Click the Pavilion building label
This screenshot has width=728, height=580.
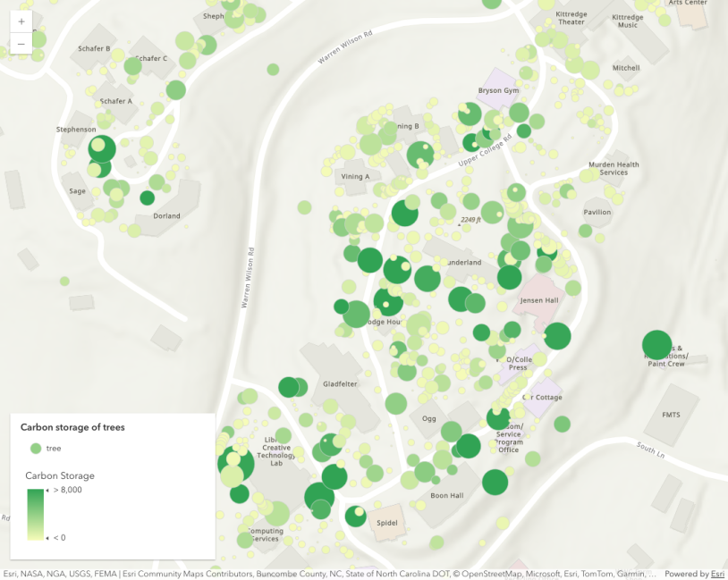click(x=597, y=213)
